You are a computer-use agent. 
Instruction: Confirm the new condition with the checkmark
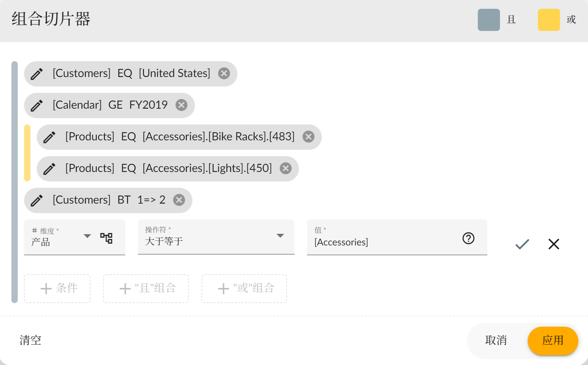pos(522,244)
